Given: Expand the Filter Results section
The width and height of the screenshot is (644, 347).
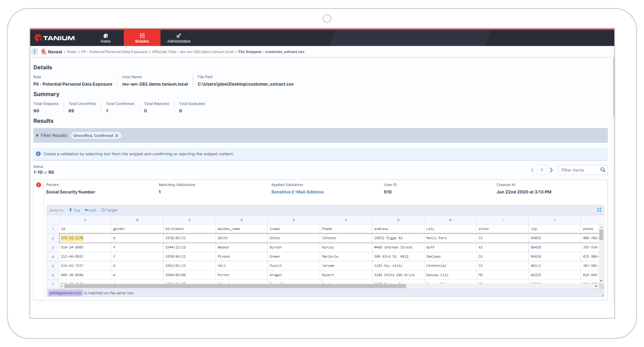Looking at the screenshot, I should click(x=38, y=135).
